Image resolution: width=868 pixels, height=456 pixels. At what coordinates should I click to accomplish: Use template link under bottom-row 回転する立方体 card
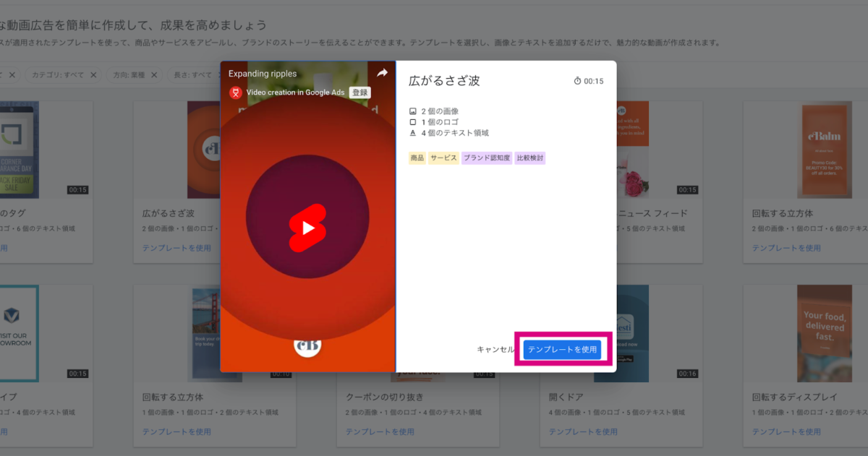point(177,431)
